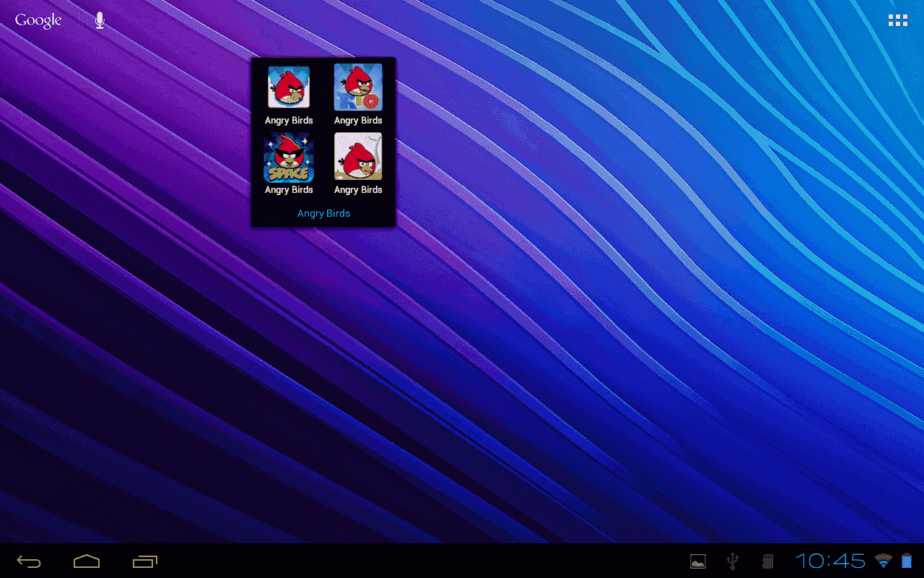Open the screenshot picture notification icon
The height and width of the screenshot is (578, 924).
click(698, 561)
